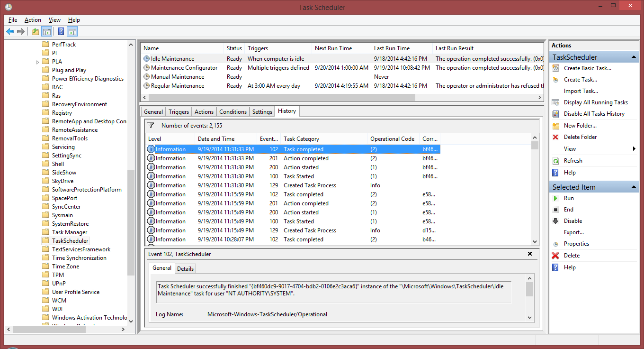Image resolution: width=644 pixels, height=349 pixels.
Task: Click the folder icon next to SkyDrive
Action: tap(45, 181)
